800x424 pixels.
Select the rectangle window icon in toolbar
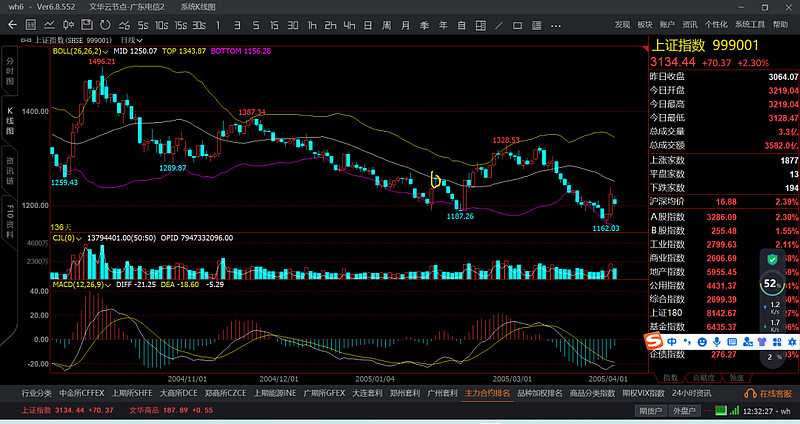point(517,25)
